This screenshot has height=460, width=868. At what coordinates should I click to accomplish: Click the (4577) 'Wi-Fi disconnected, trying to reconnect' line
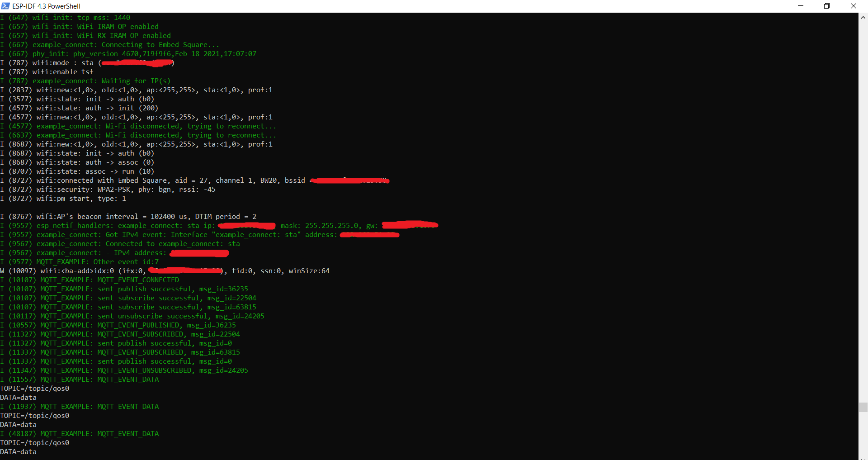point(138,126)
